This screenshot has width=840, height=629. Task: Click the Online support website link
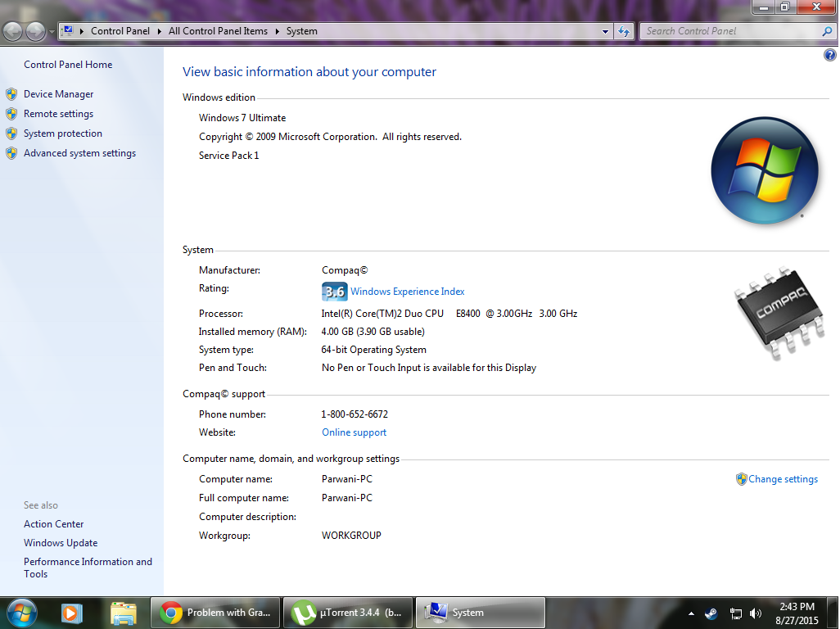(355, 432)
